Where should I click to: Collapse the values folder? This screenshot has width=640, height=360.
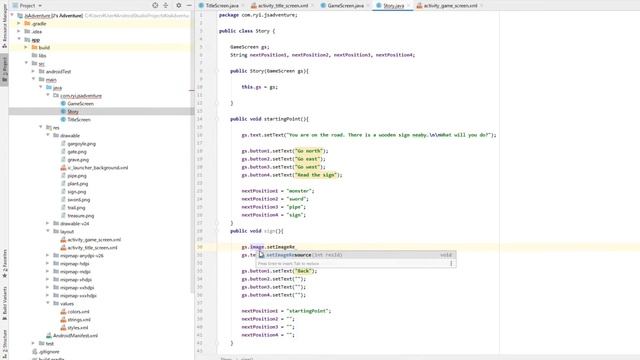coord(48,304)
